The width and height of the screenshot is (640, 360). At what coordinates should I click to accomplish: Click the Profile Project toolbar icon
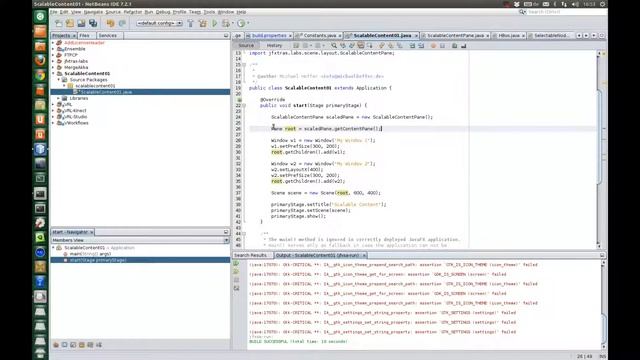tap(241, 23)
